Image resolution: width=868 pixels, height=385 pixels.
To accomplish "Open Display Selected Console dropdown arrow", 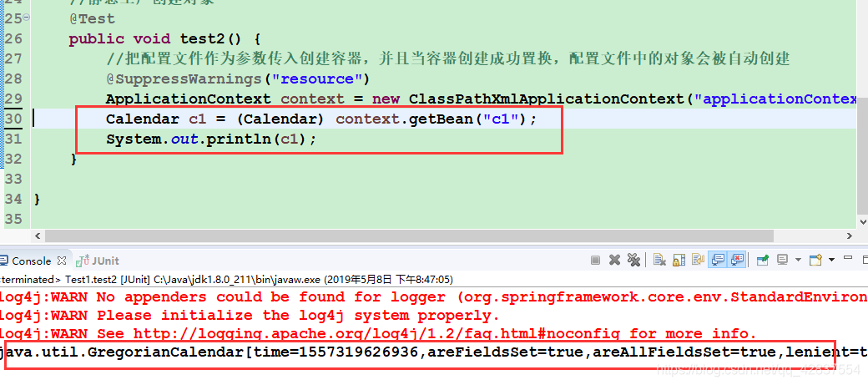I will [798, 259].
